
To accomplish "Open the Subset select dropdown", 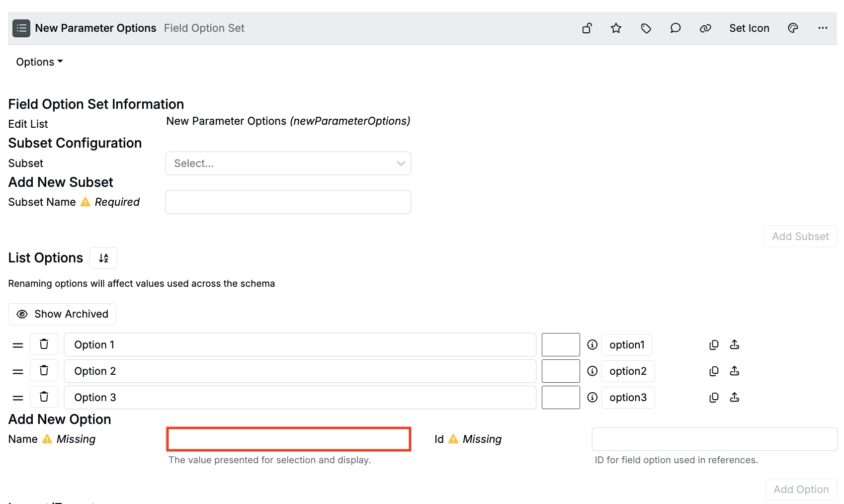I will (x=288, y=164).
